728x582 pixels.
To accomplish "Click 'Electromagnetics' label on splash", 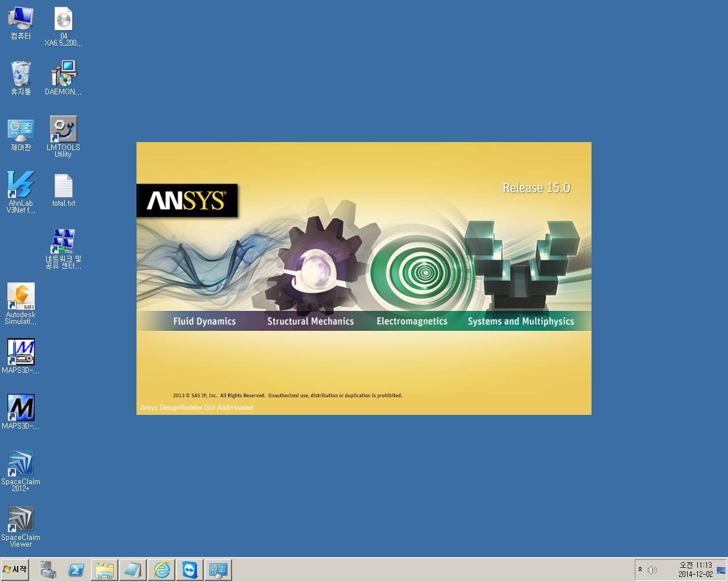I will pos(412,321).
